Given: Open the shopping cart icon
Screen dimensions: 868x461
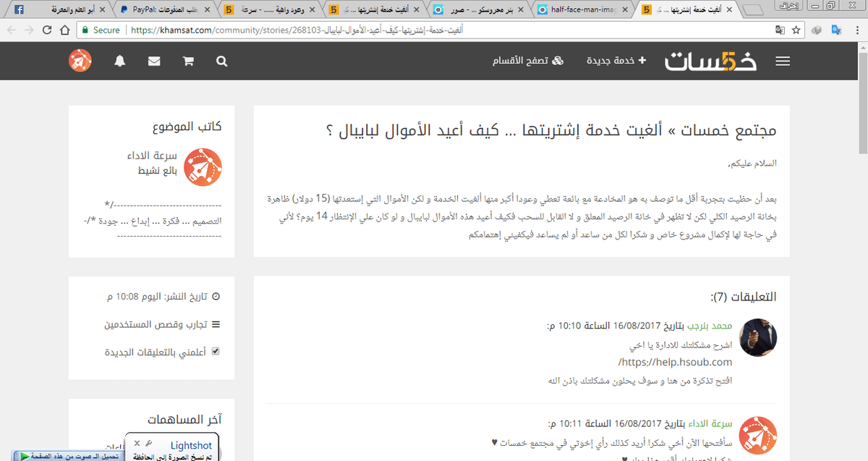Looking at the screenshot, I should 187,61.
